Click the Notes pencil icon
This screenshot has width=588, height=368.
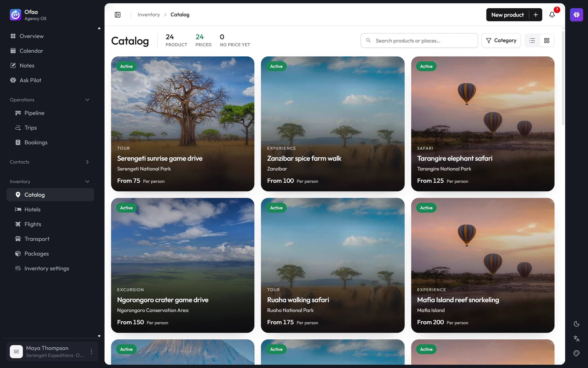pyautogui.click(x=13, y=65)
